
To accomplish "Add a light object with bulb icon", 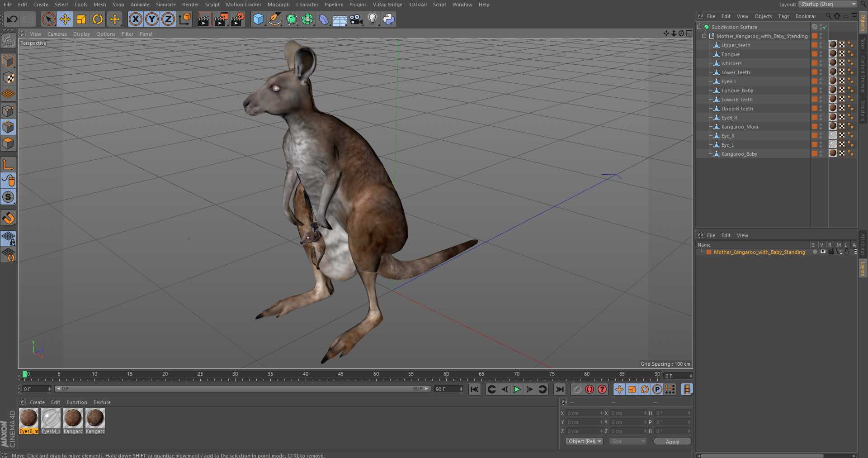I will click(x=373, y=19).
